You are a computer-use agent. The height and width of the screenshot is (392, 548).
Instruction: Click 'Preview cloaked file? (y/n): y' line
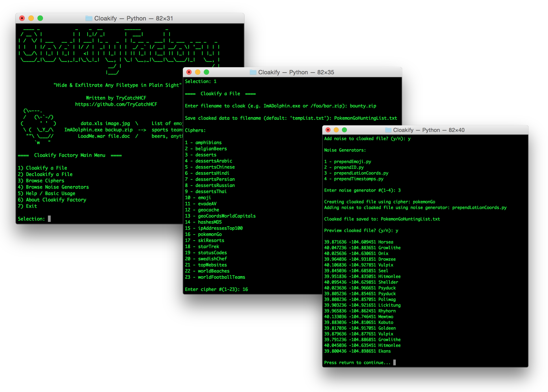(361, 231)
